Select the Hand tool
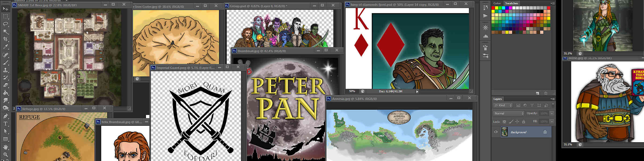 (5, 147)
